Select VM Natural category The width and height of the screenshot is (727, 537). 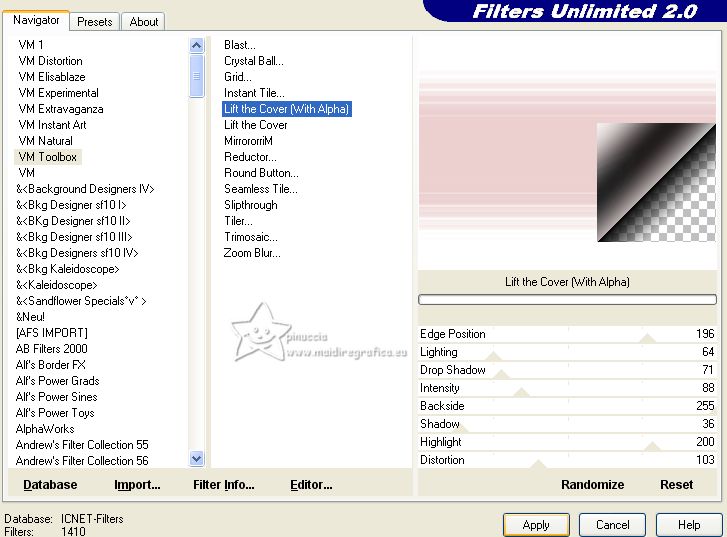[x=45, y=141]
